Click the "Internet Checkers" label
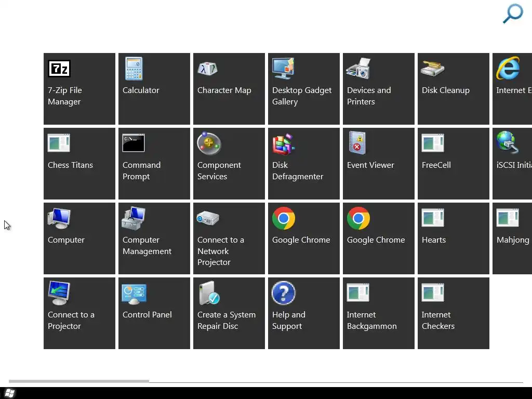 438,320
